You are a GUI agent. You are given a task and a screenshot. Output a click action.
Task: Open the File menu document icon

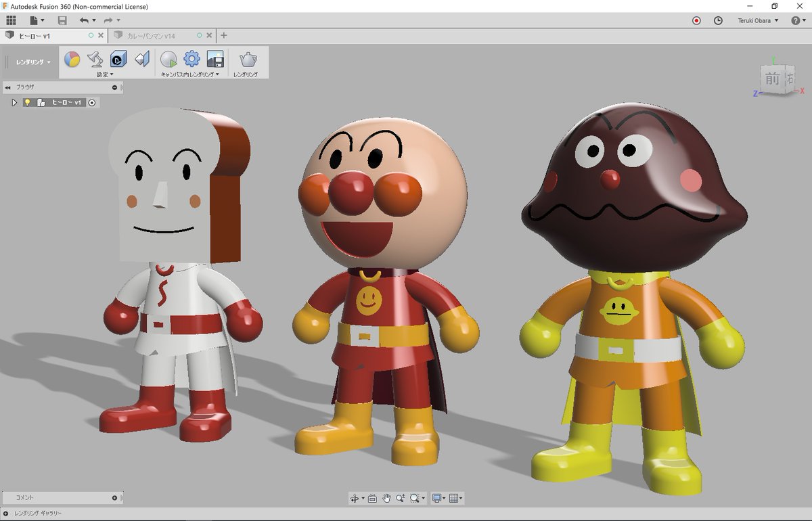click(x=34, y=20)
